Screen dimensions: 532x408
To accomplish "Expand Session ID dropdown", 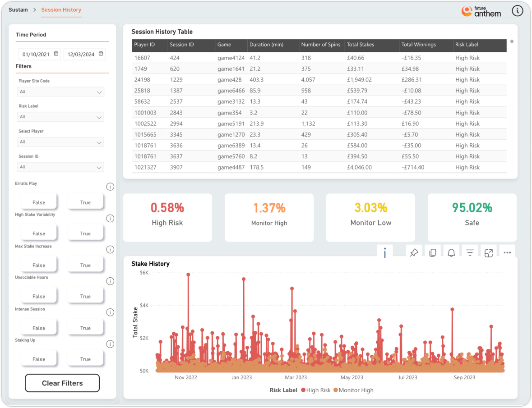I will [x=60, y=167].
